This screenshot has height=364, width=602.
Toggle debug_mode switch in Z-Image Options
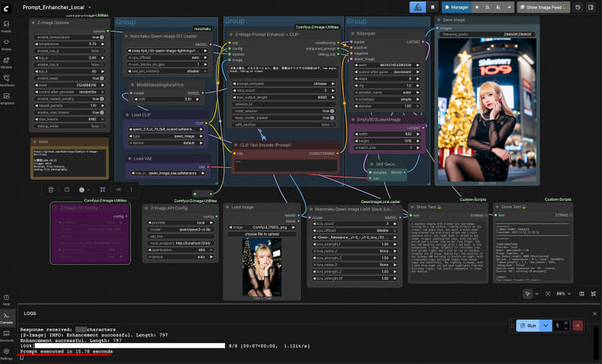point(102,126)
